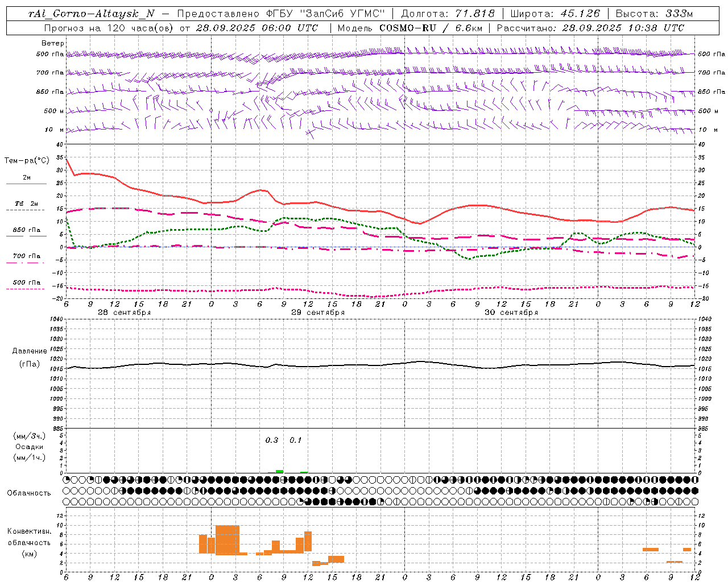The width and height of the screenshot is (728, 582).
Task: Click the Облачность row label
Action: [x=29, y=493]
